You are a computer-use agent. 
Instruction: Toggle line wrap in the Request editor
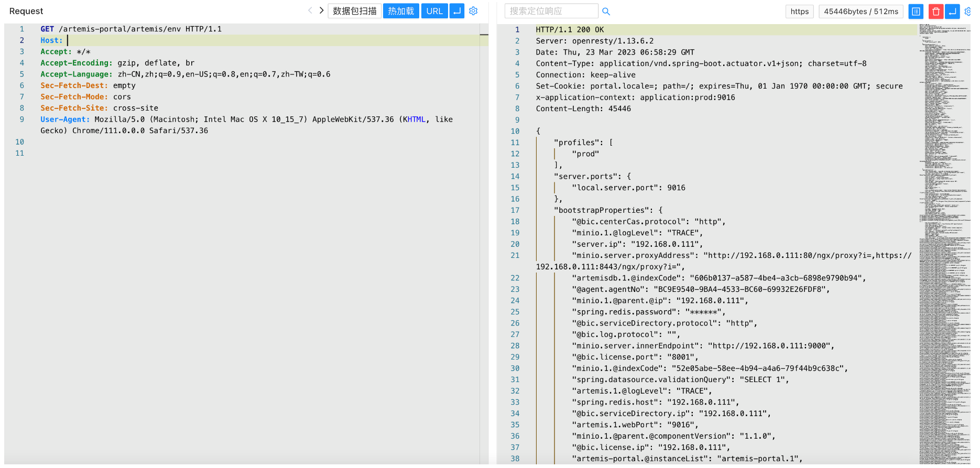click(x=457, y=11)
